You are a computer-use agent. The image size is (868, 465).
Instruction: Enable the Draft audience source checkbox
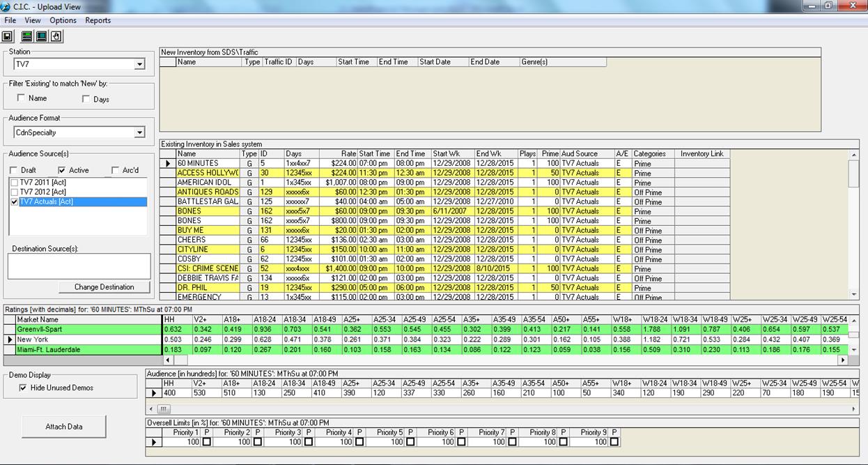click(14, 170)
